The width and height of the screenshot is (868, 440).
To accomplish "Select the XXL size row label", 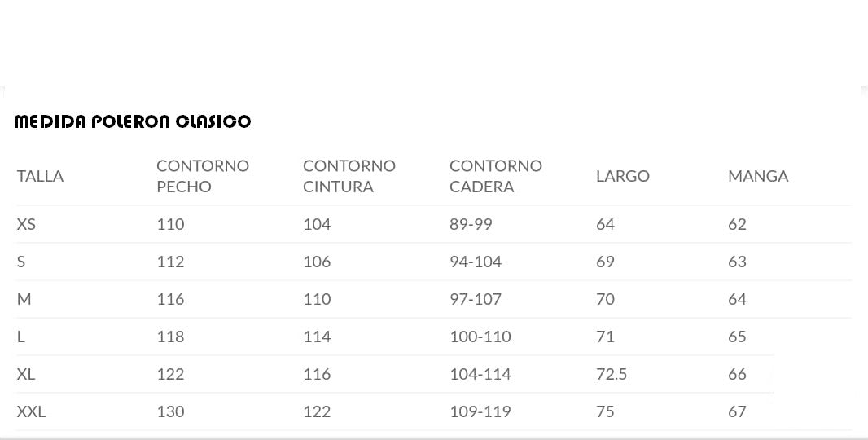I will point(31,411).
